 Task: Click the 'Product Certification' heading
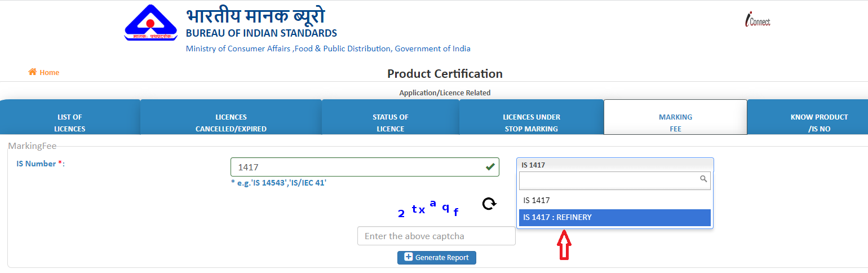click(445, 74)
